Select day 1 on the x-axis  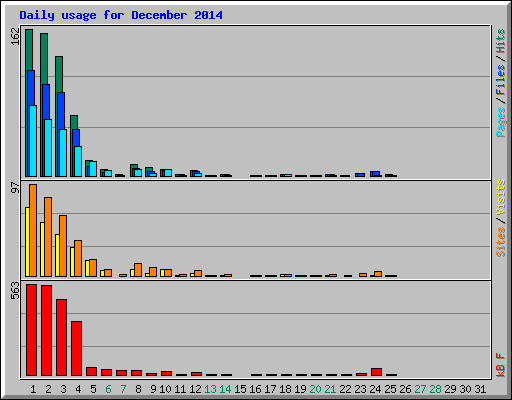pyautogui.click(x=33, y=389)
